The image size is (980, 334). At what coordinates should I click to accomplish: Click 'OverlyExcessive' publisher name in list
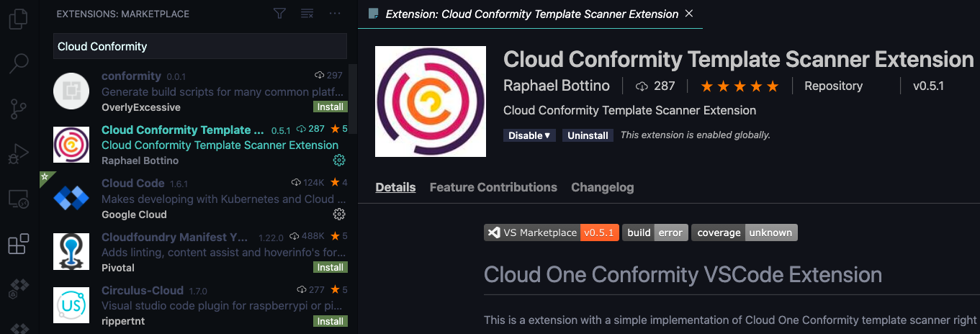point(141,107)
